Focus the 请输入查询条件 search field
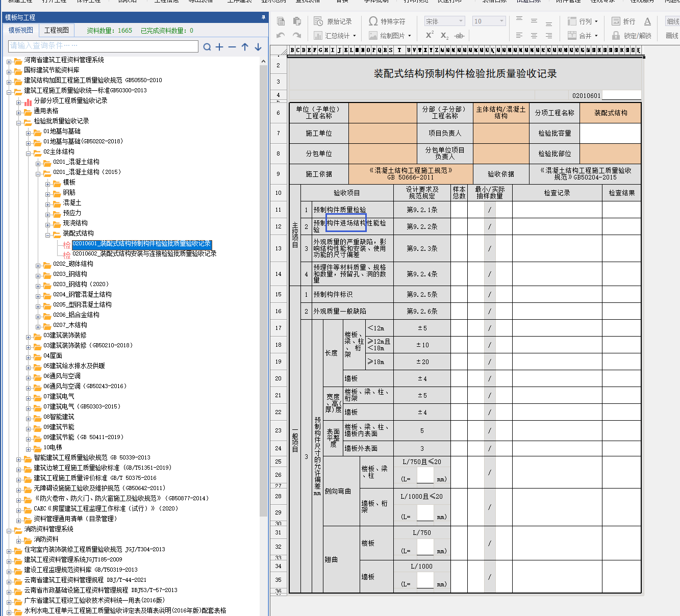This screenshot has width=680, height=616. click(x=104, y=46)
